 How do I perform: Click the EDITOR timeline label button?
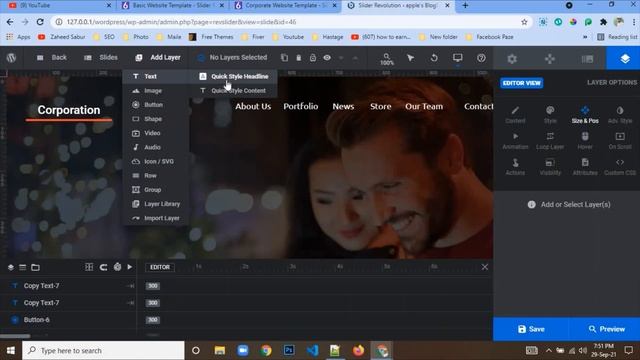(160, 267)
